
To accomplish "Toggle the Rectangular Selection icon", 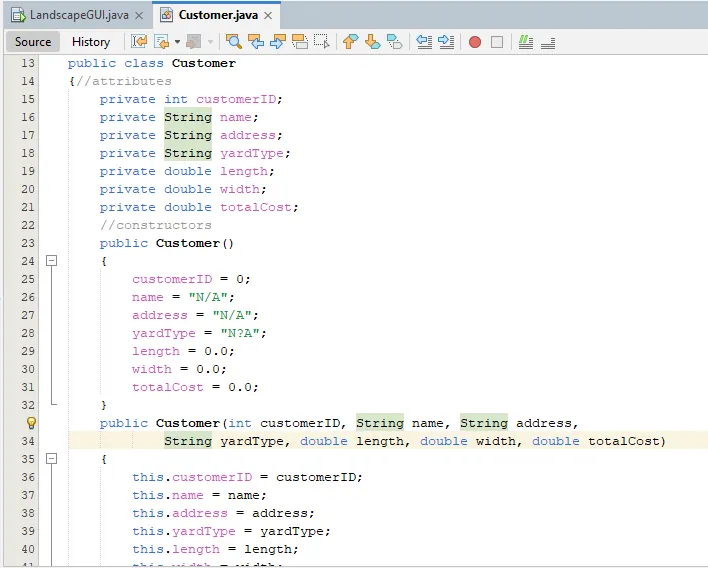I will 322,42.
